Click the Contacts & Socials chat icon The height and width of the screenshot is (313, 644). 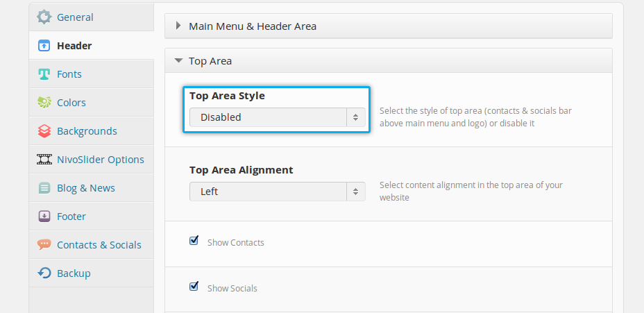[x=44, y=245]
